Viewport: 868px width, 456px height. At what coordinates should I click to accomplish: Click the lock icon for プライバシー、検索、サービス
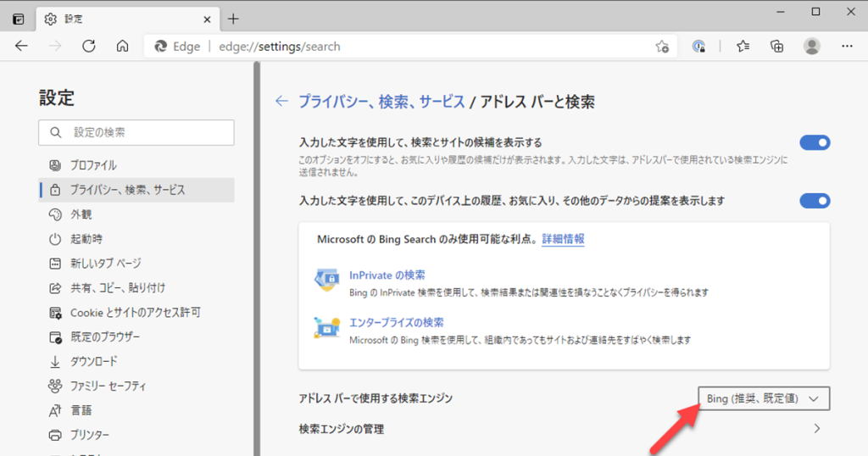pos(55,190)
